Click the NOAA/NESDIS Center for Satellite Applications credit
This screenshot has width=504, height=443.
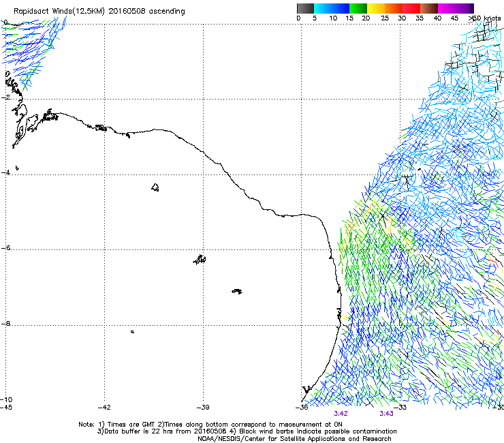tap(294, 439)
